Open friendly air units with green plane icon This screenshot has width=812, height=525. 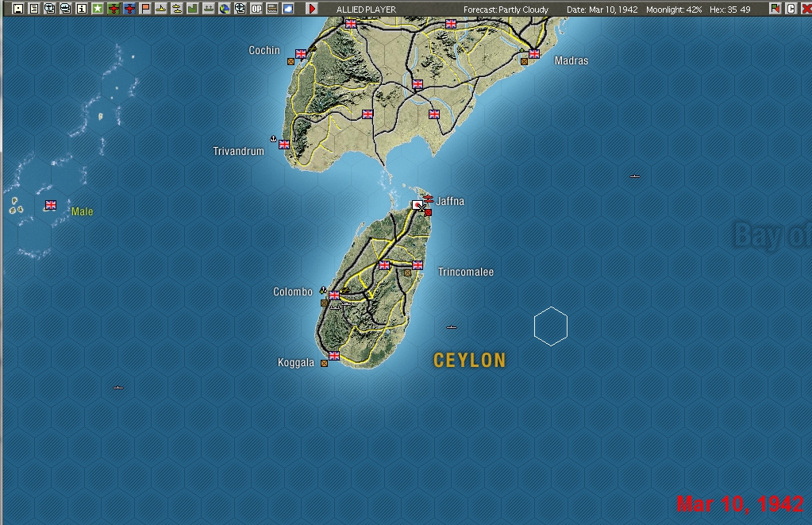(114, 7)
